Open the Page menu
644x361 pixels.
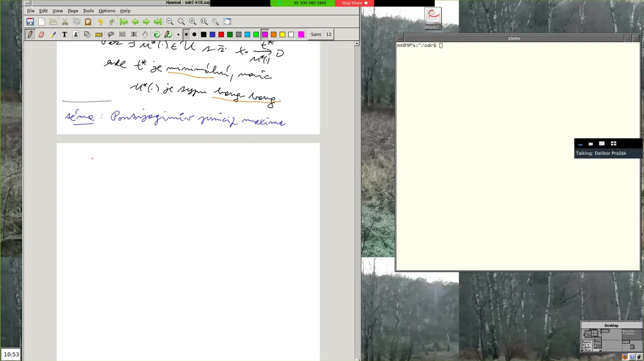73,11
